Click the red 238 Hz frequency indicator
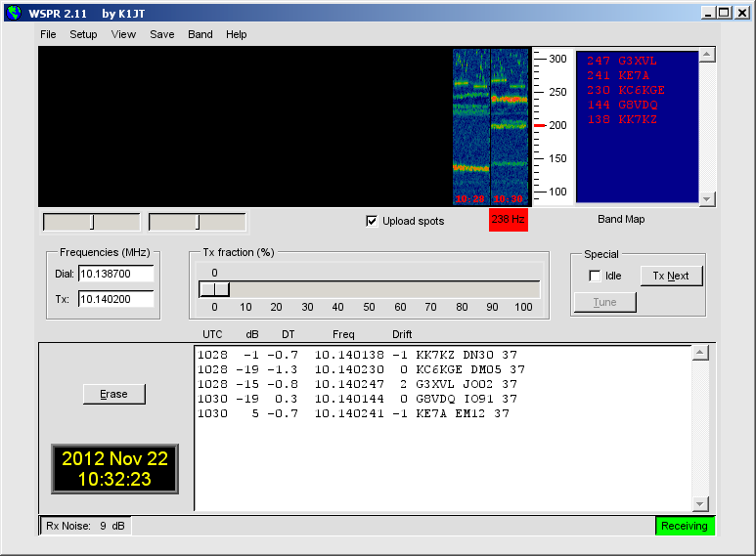 coord(509,220)
